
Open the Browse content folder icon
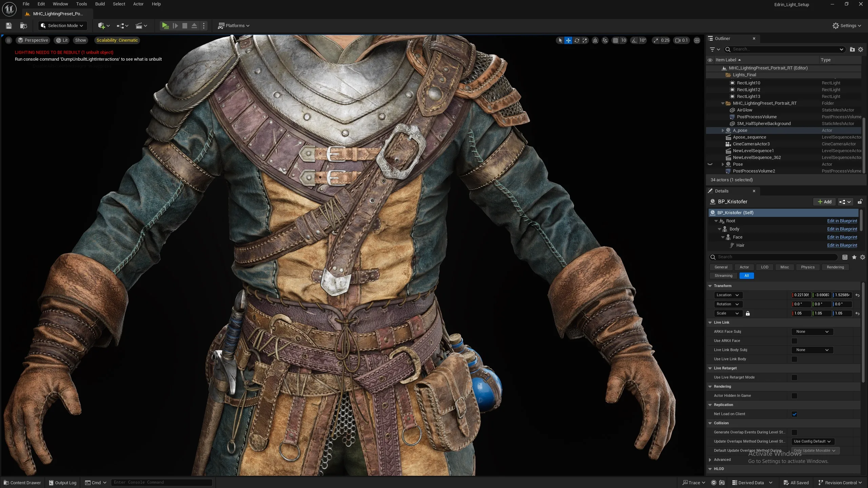(x=23, y=26)
